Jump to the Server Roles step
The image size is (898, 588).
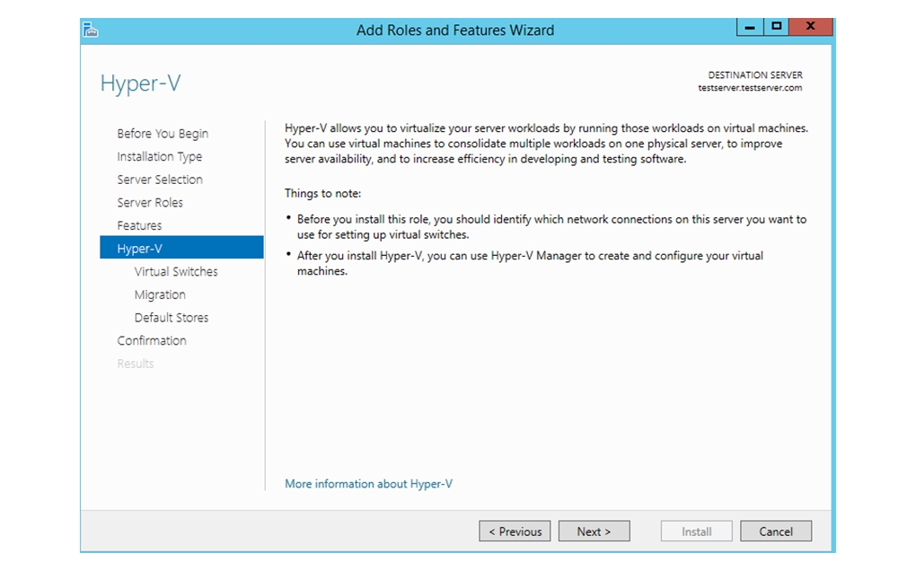[150, 203]
